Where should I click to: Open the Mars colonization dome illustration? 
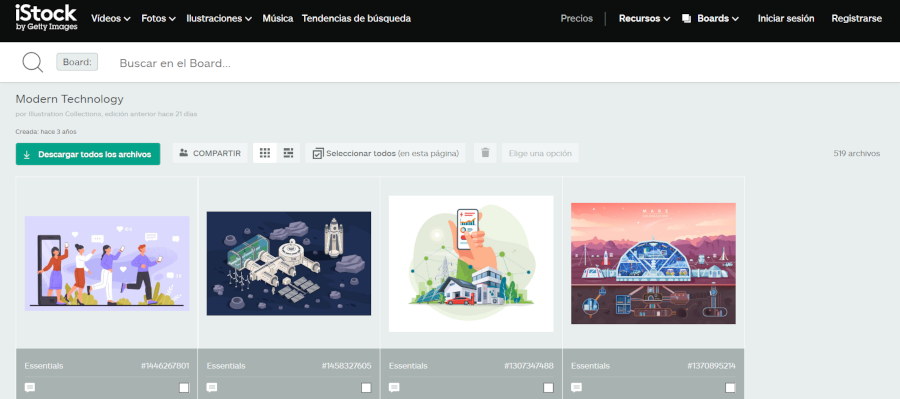(653, 264)
